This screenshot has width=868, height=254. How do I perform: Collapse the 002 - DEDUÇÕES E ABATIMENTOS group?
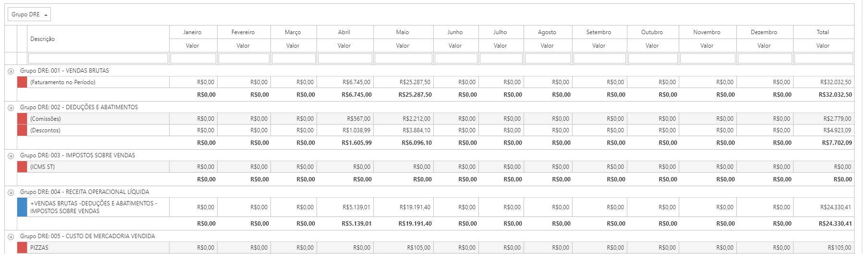point(11,107)
